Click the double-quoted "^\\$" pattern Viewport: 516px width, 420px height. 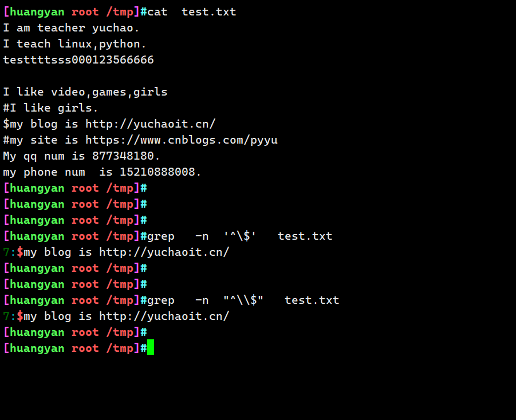(243, 300)
